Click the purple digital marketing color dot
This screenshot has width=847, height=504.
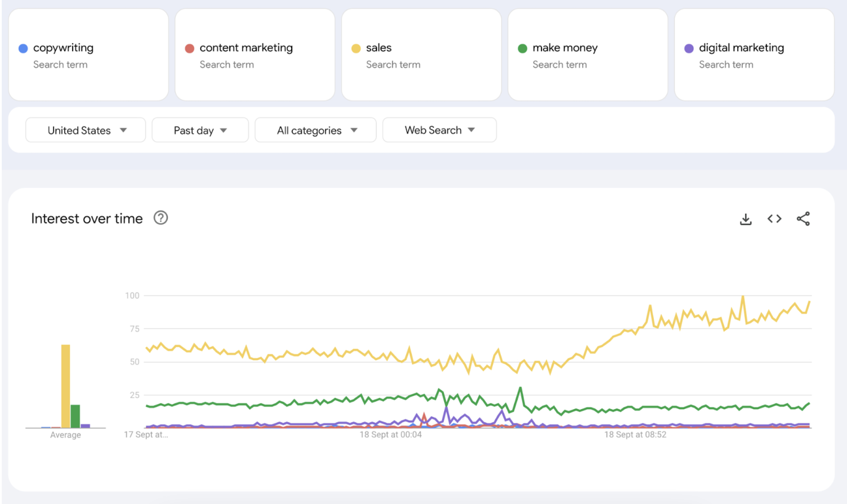coord(689,48)
